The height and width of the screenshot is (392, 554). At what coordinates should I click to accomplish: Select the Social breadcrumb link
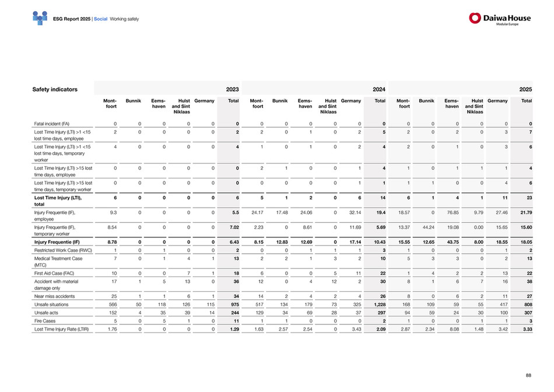100,19
